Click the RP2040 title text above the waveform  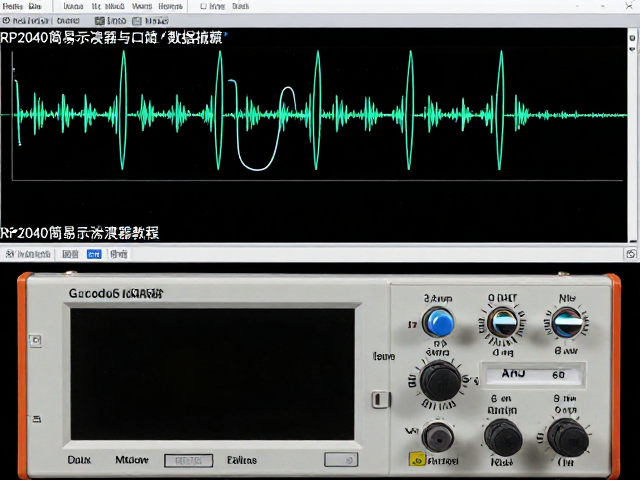pyautogui.click(x=111, y=38)
